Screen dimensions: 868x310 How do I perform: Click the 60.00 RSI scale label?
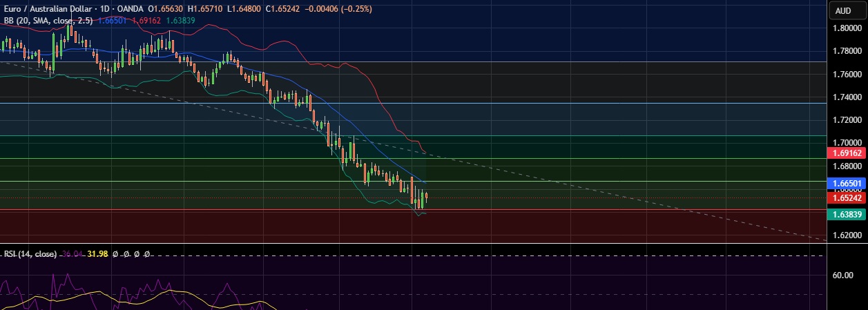coord(843,276)
